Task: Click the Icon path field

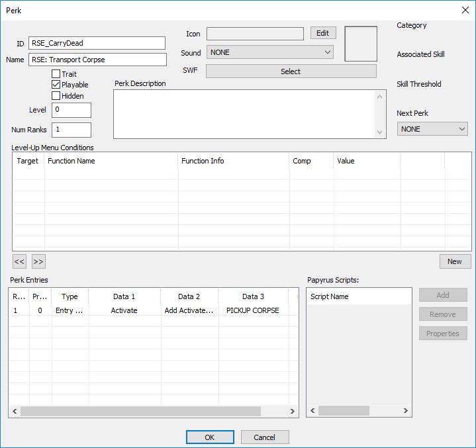Action: click(255, 34)
